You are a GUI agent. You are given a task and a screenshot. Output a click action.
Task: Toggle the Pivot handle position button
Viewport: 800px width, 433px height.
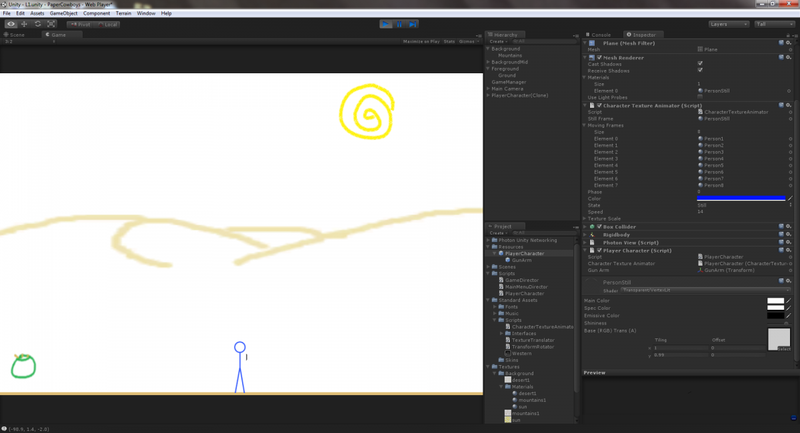click(x=80, y=24)
